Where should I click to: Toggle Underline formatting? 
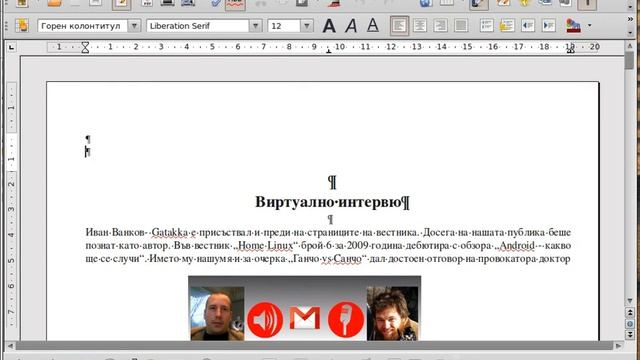click(373, 26)
